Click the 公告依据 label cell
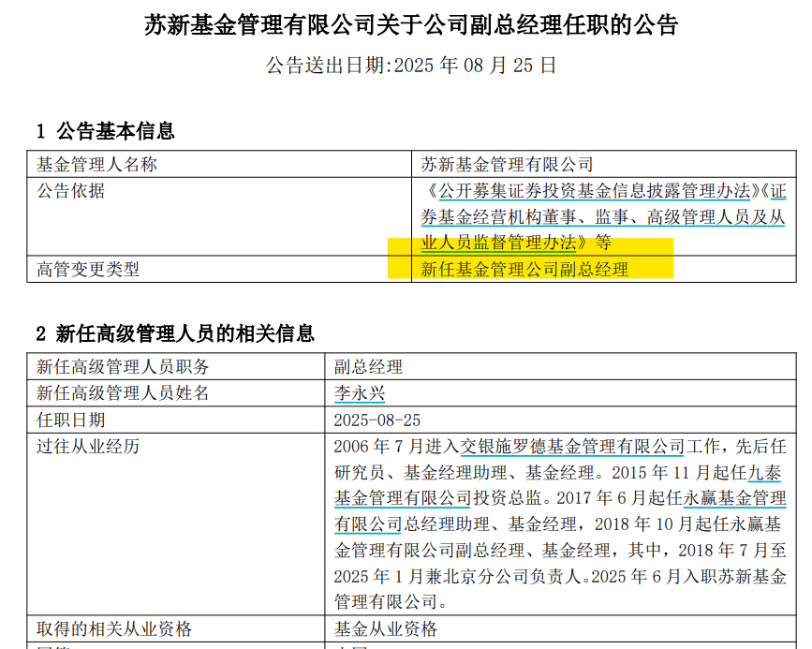This screenshot has width=812, height=649. tap(219, 216)
